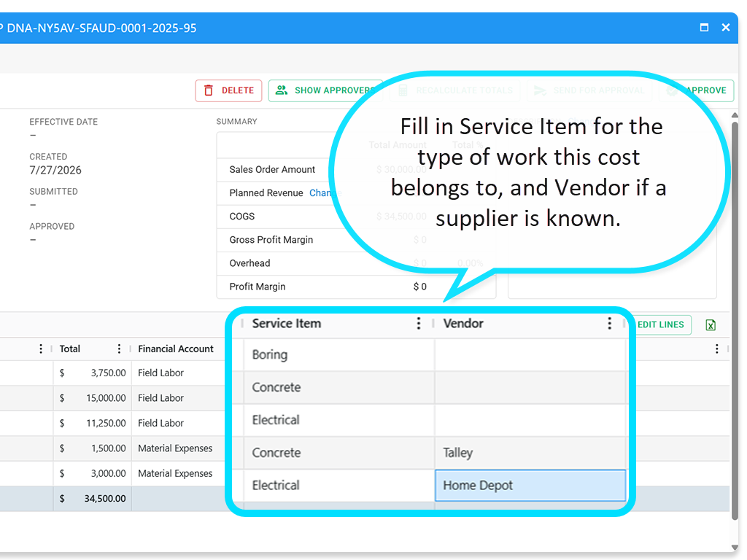Click the 34,500.00 grand total cell
This screenshot has width=747, height=560.
click(x=93, y=499)
